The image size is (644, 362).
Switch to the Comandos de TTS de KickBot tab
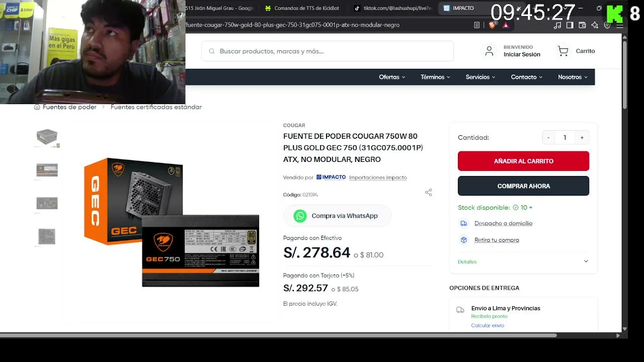pos(302,8)
